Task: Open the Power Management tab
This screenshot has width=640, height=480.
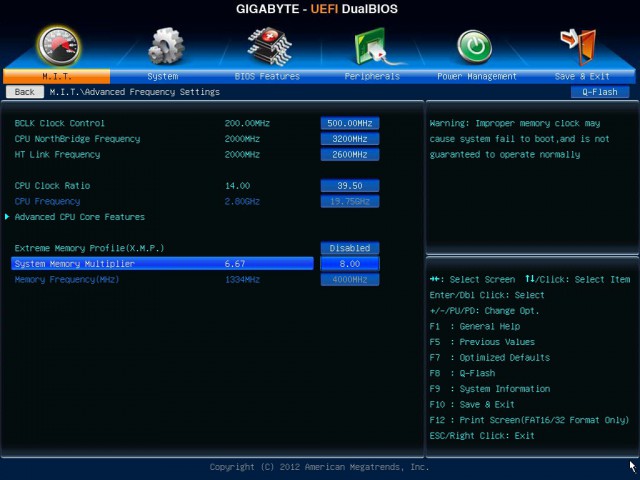Action: click(477, 76)
